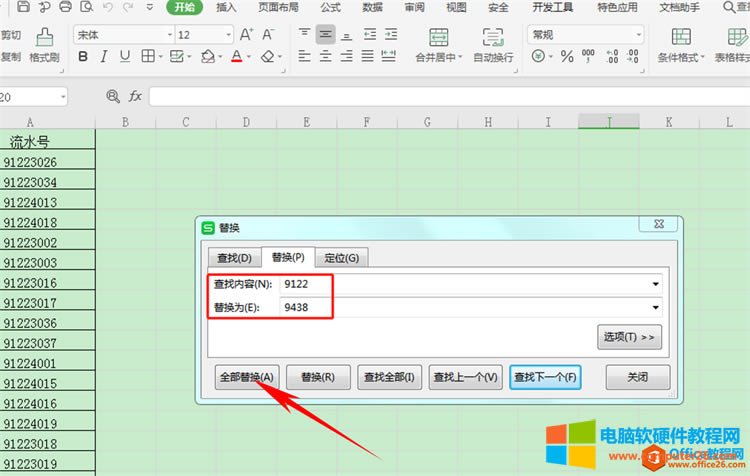This screenshot has width=750, height=476.
Task: Open the quick access customize dropdown arrow
Action: [x=150, y=7]
